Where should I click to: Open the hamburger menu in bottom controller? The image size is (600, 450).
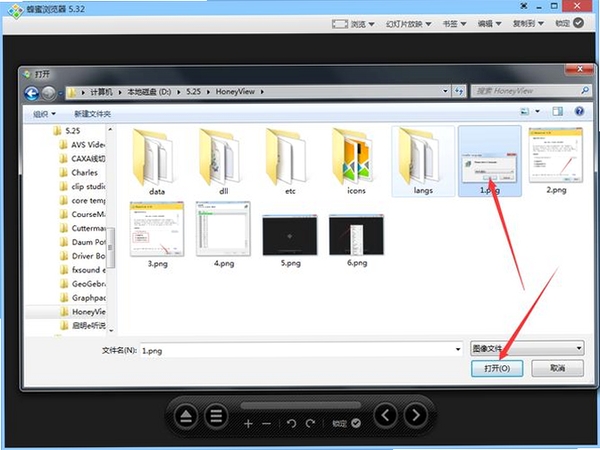(216, 416)
